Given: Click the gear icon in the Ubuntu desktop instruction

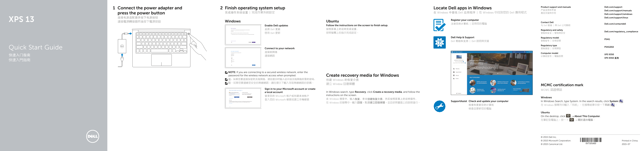Looking at the screenshot, I should click(x=568, y=116).
